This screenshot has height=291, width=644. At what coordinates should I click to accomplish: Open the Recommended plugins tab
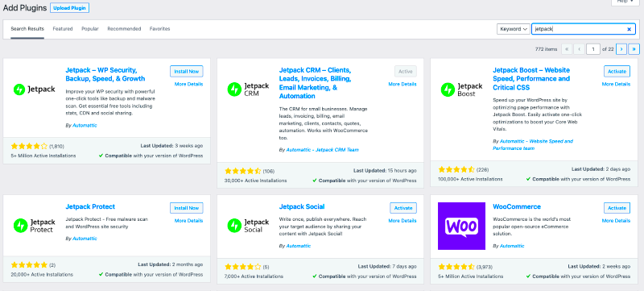tap(124, 29)
